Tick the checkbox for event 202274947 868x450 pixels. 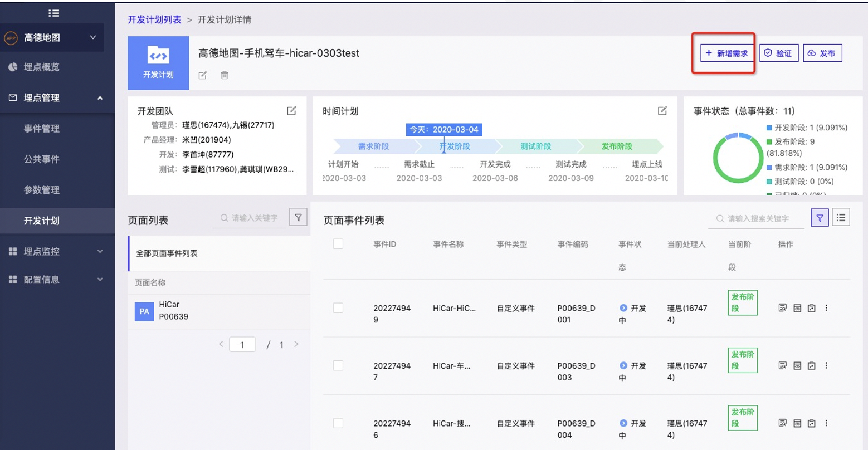click(x=338, y=365)
